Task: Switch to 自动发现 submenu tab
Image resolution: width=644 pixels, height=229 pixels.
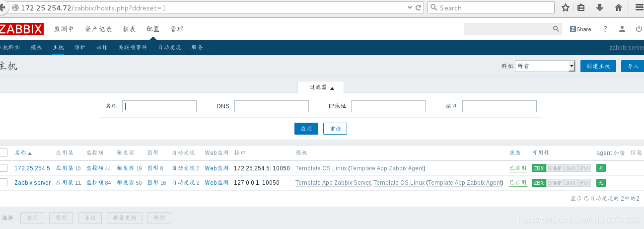Action: click(169, 48)
